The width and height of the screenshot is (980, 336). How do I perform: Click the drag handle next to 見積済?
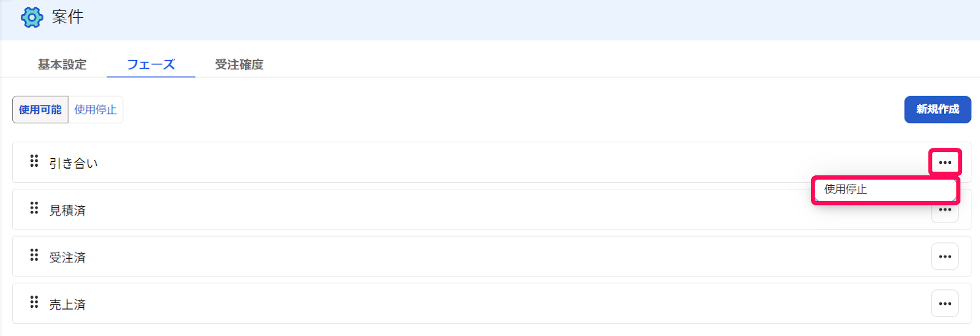pyautogui.click(x=34, y=208)
